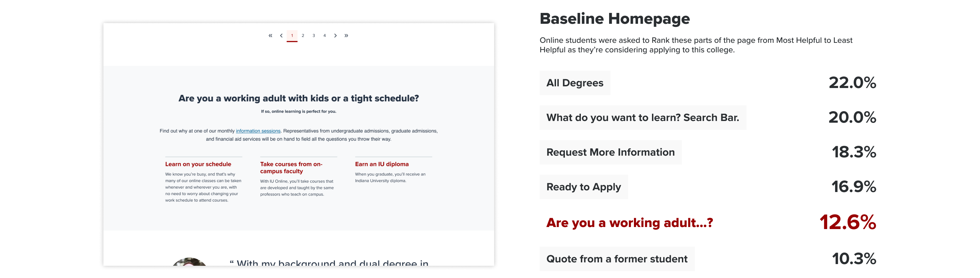Click the Earn an IU diploma heading

click(381, 164)
